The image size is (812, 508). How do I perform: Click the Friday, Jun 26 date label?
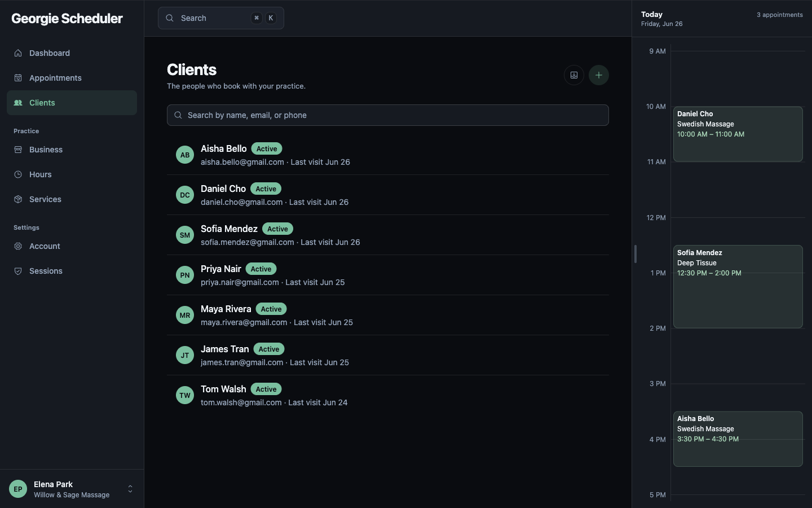point(662,24)
